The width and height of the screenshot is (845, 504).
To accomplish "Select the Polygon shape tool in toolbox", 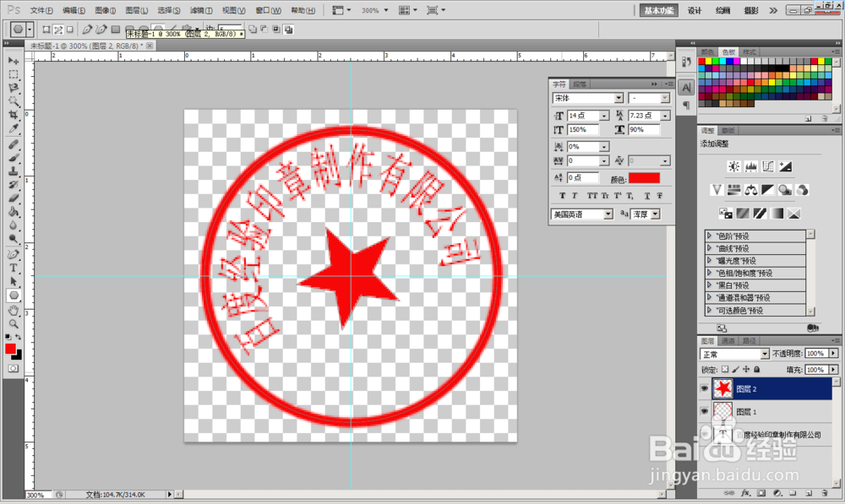I will [14, 295].
